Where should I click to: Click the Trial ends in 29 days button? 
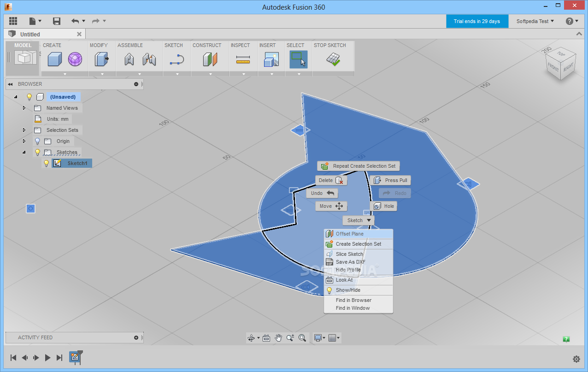[477, 21]
